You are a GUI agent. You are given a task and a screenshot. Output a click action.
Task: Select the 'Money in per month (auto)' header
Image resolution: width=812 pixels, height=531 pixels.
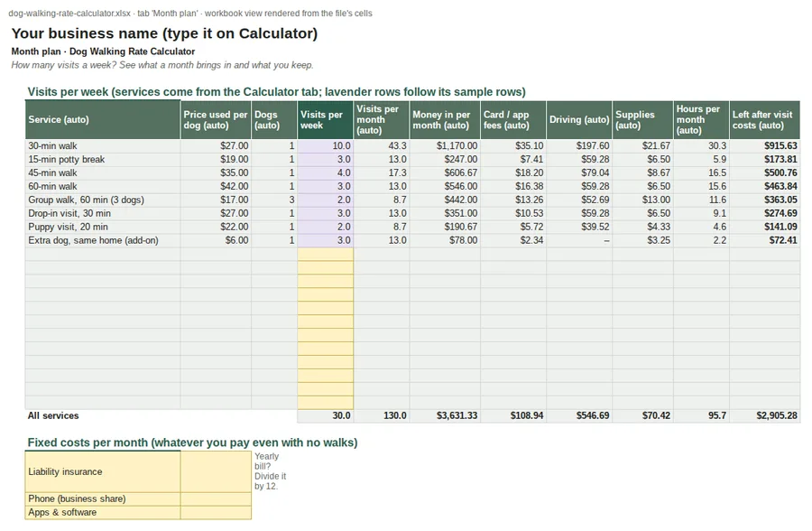pos(445,120)
